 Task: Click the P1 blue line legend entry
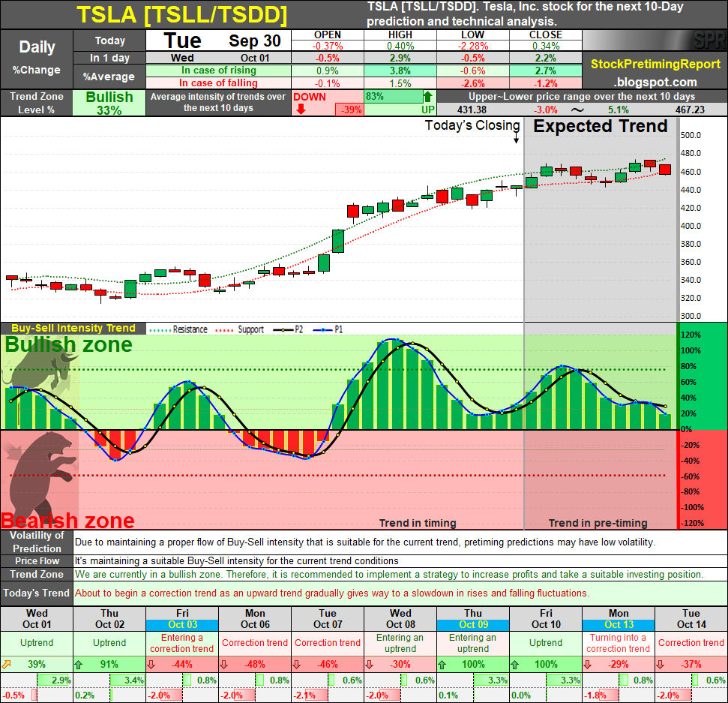[328, 329]
